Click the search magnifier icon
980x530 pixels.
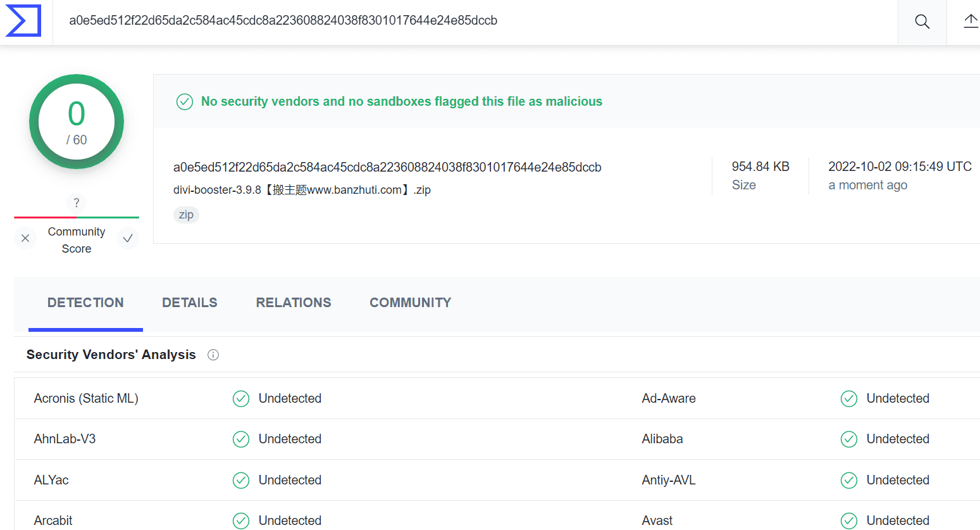[922, 22]
